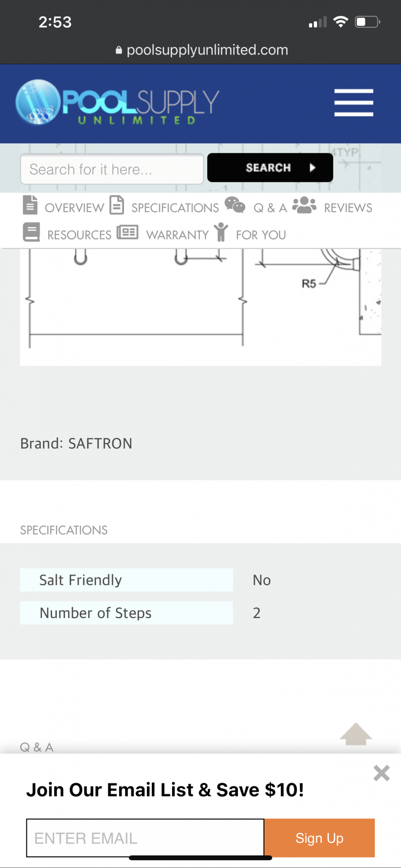Go to the Reviews tab

pyautogui.click(x=348, y=208)
